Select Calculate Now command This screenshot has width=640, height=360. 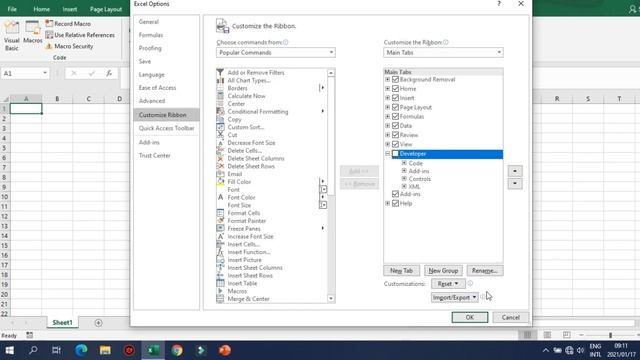(x=246, y=96)
